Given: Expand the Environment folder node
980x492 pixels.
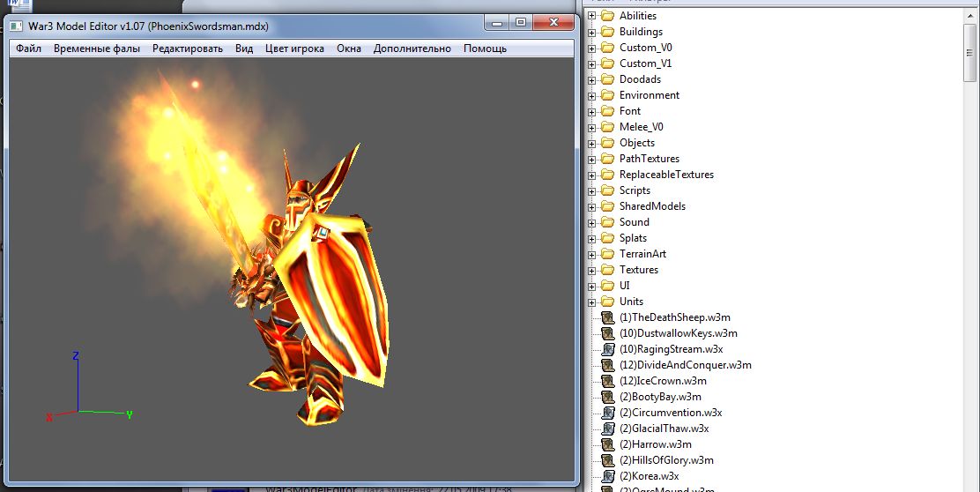Looking at the screenshot, I should pos(591,95).
